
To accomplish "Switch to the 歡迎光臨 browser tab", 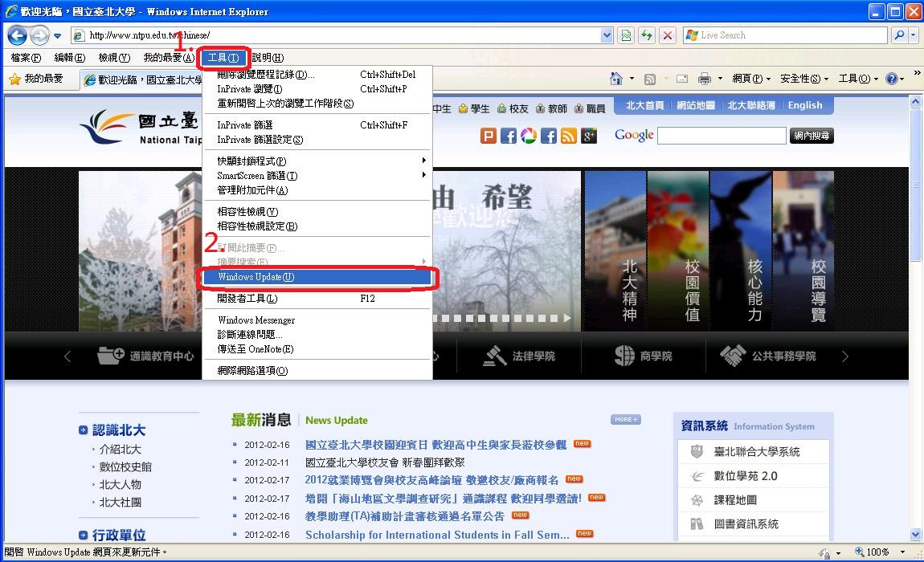I will (142, 79).
